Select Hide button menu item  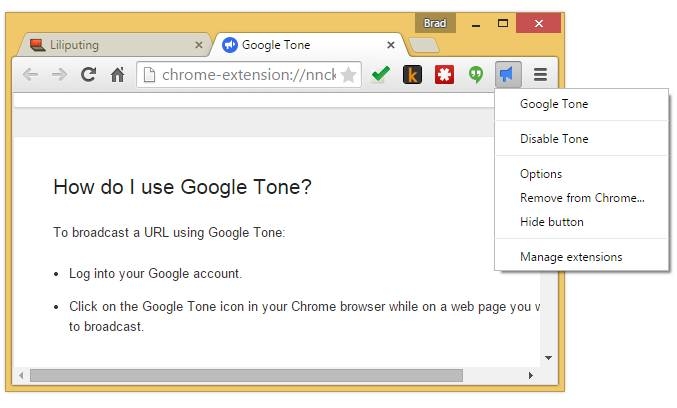pos(582,222)
